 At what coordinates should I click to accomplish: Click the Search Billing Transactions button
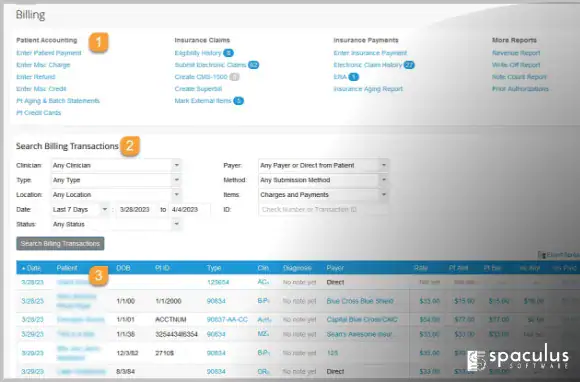coord(60,243)
